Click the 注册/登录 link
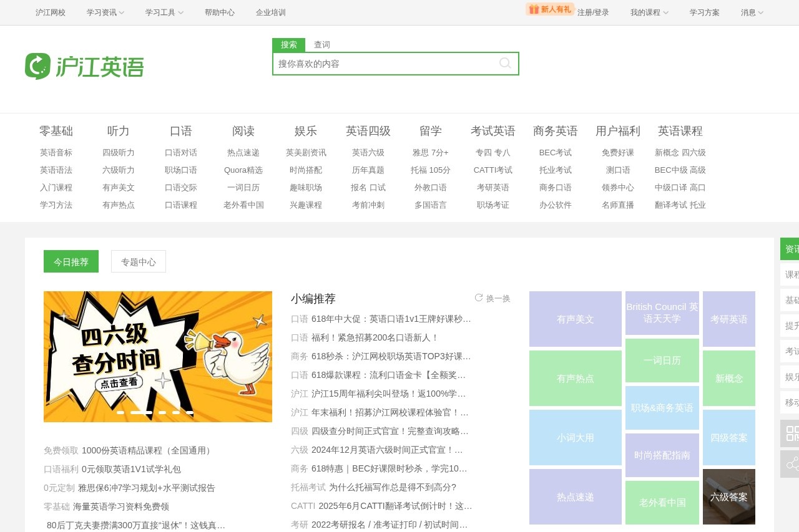This screenshot has height=532, width=799. point(592,12)
